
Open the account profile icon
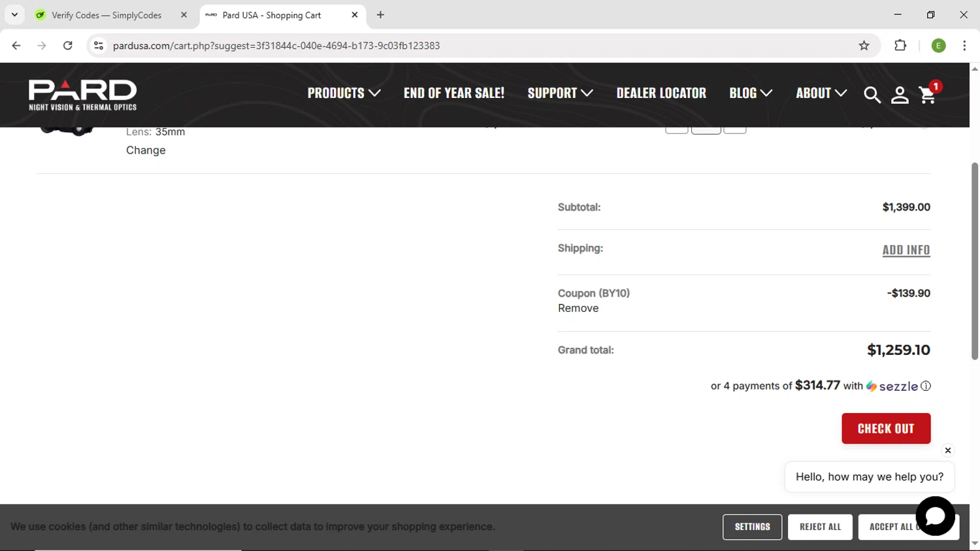(900, 95)
